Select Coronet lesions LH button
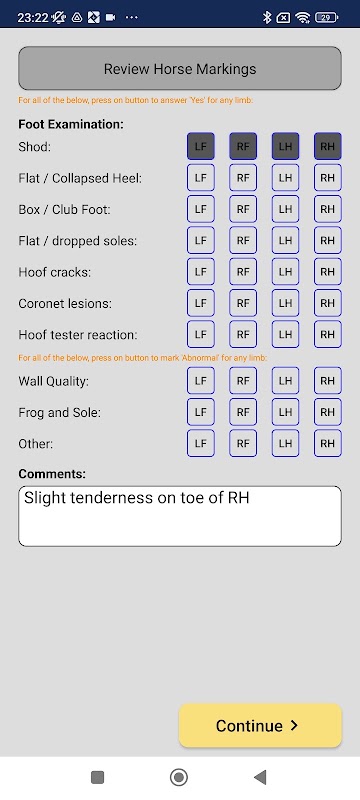 (x=286, y=304)
